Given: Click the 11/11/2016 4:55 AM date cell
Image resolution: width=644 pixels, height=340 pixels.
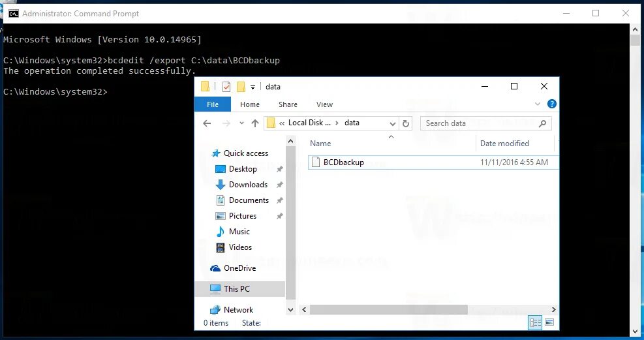Looking at the screenshot, I should pos(514,162).
